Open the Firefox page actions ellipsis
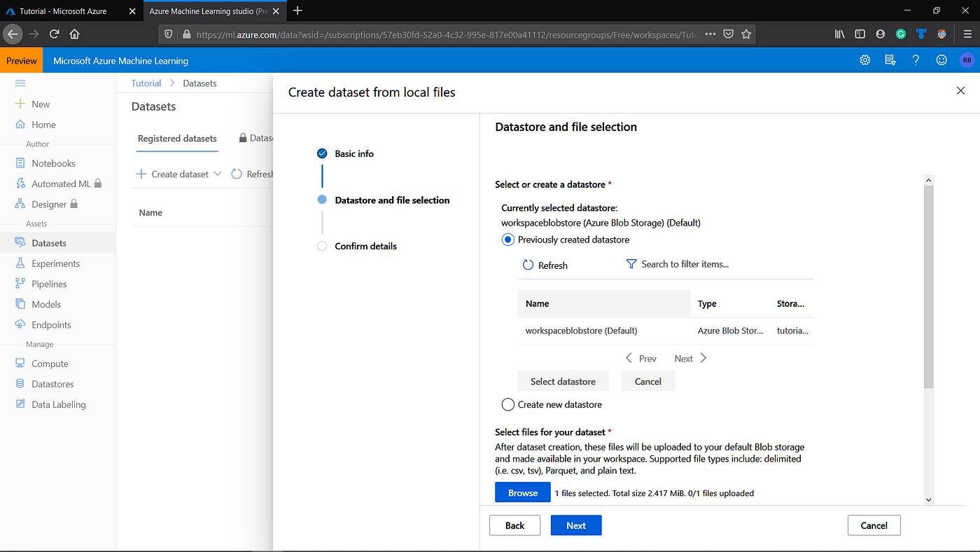980x552 pixels. [x=710, y=34]
